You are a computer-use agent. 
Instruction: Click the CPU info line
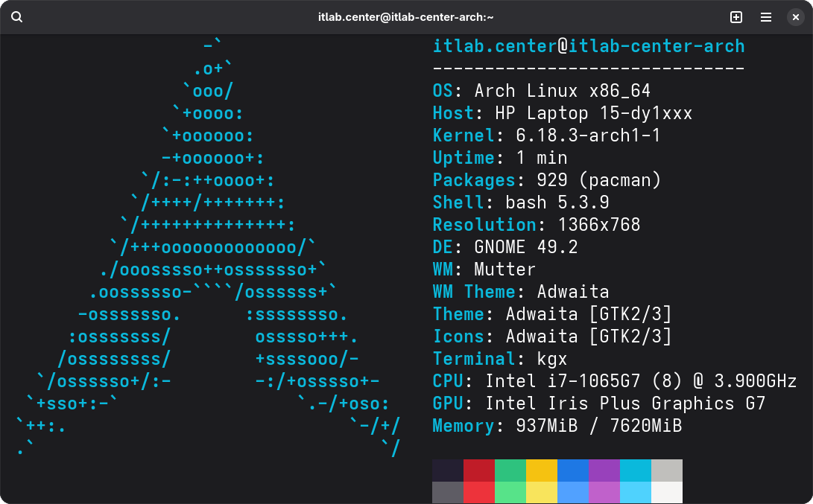tap(614, 381)
